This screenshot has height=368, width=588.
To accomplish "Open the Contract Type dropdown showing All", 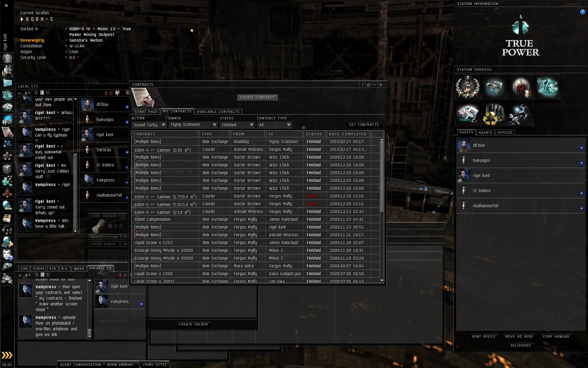I will click(x=274, y=125).
